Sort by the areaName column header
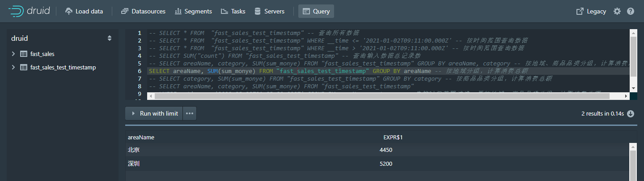 [141, 138]
